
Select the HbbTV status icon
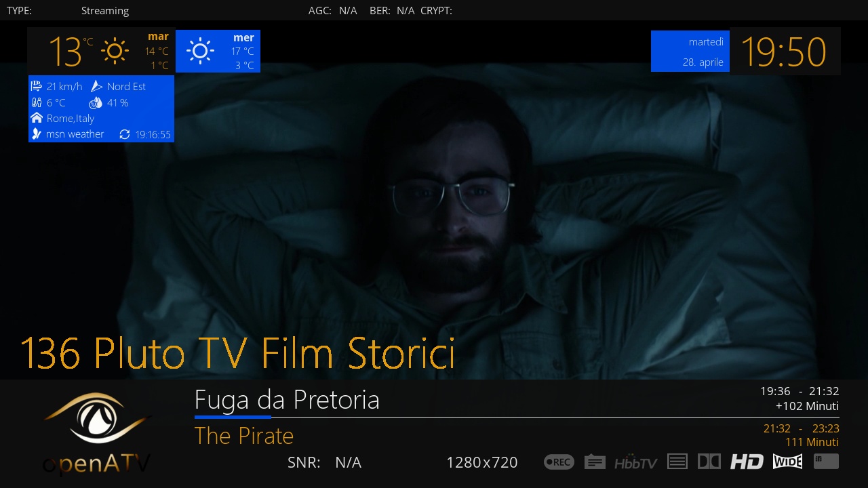click(x=635, y=462)
